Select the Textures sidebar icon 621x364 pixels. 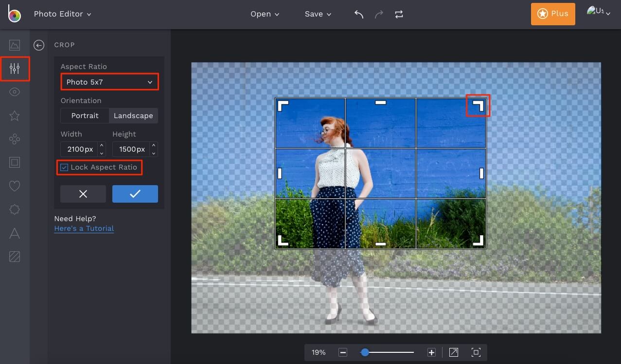(15, 257)
